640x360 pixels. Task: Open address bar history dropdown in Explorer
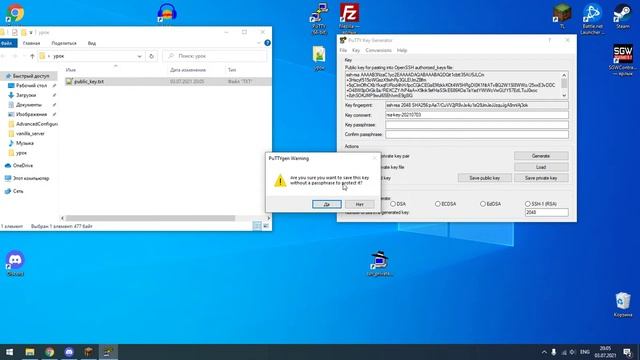pos(140,56)
